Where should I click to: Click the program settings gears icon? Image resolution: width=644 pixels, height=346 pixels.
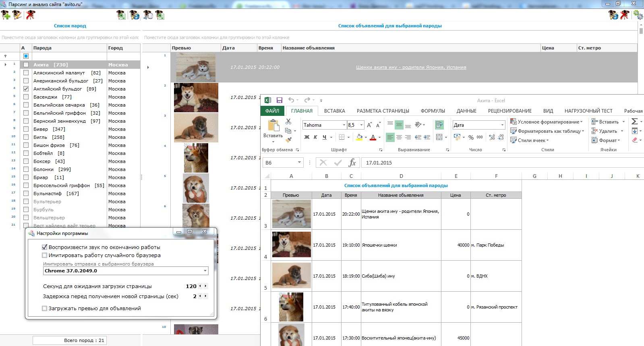click(638, 15)
